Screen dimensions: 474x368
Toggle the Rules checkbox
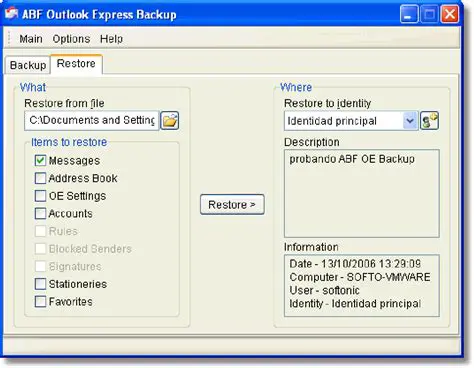point(40,231)
